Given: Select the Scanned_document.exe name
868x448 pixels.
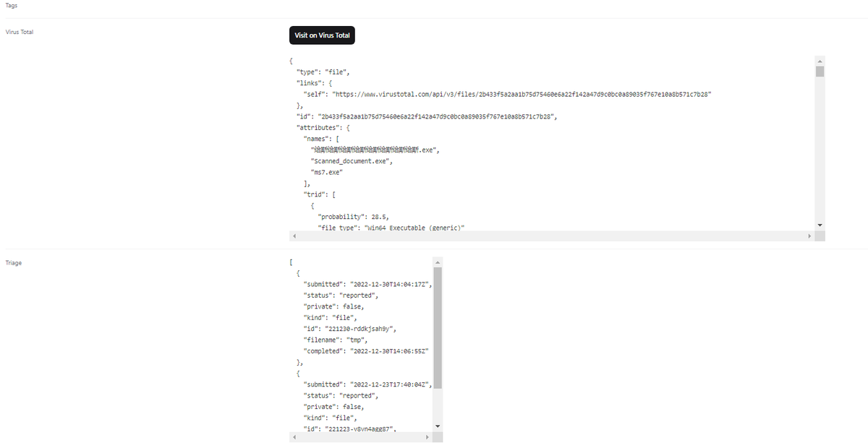Looking at the screenshot, I should pyautogui.click(x=352, y=161).
